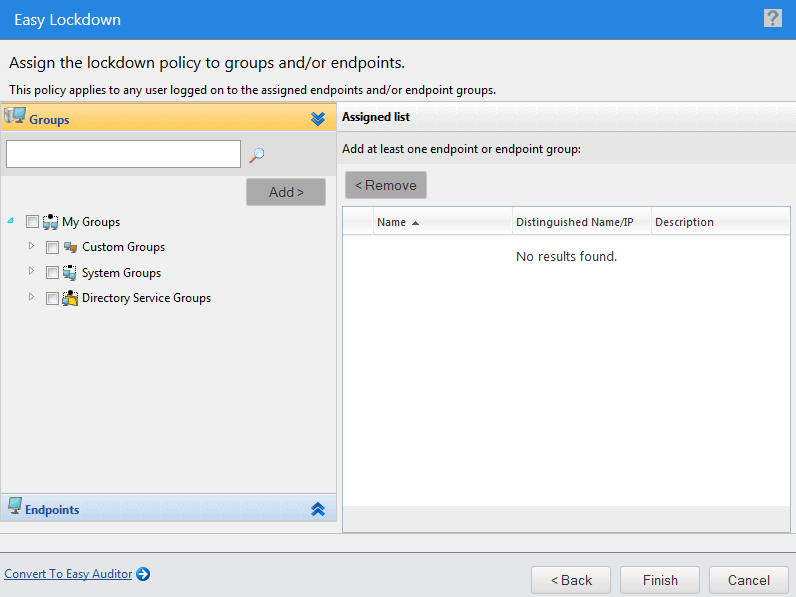
Task: Select the My Groups tree label
Action: click(x=91, y=222)
